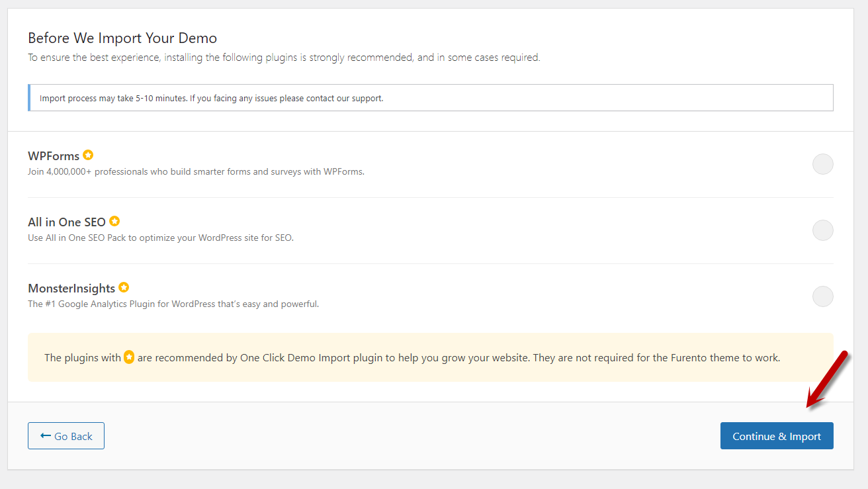Click the 'Before We Import Your Demo' heading

coord(122,38)
